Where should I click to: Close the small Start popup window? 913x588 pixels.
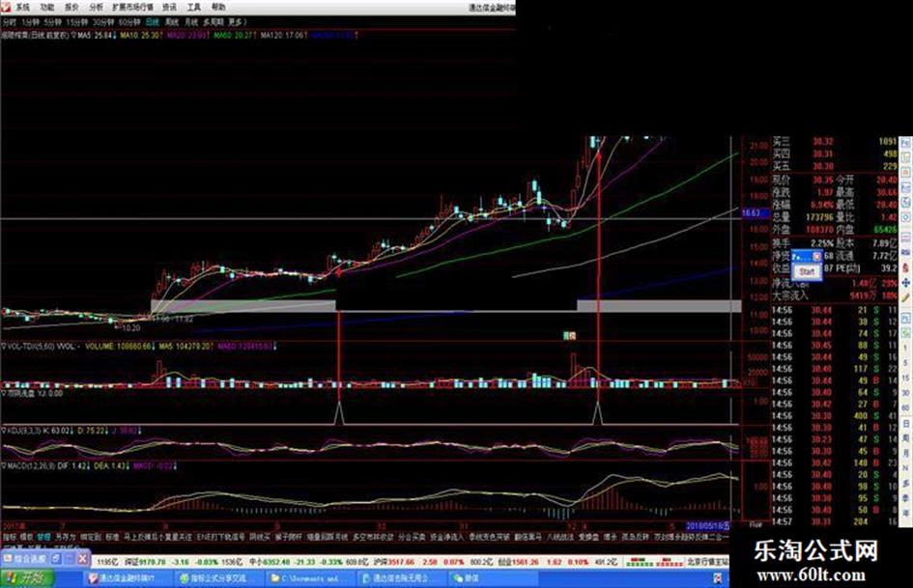point(816,256)
